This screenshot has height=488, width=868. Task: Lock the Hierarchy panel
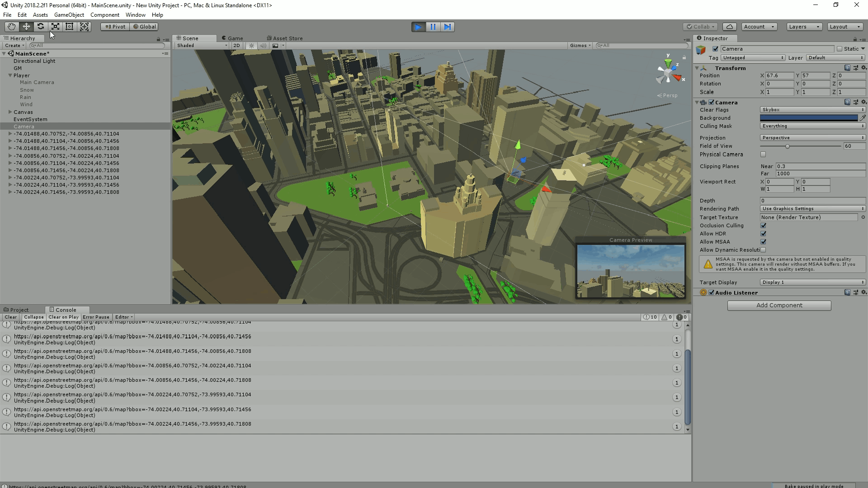click(158, 39)
